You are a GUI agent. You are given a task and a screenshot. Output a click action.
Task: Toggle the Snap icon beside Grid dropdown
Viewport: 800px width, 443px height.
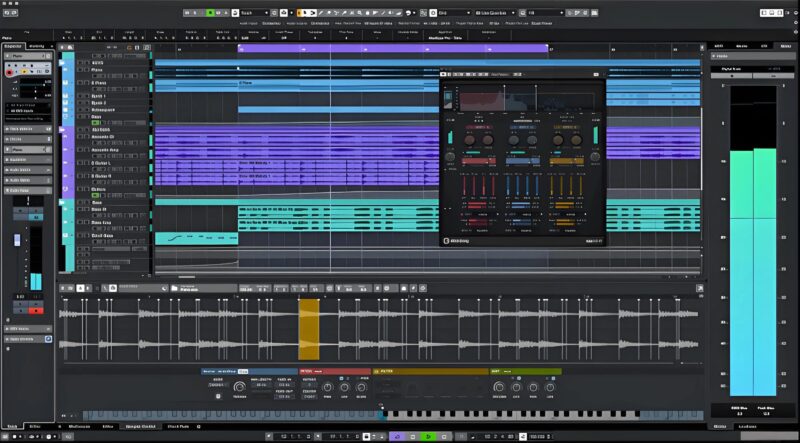433,13
